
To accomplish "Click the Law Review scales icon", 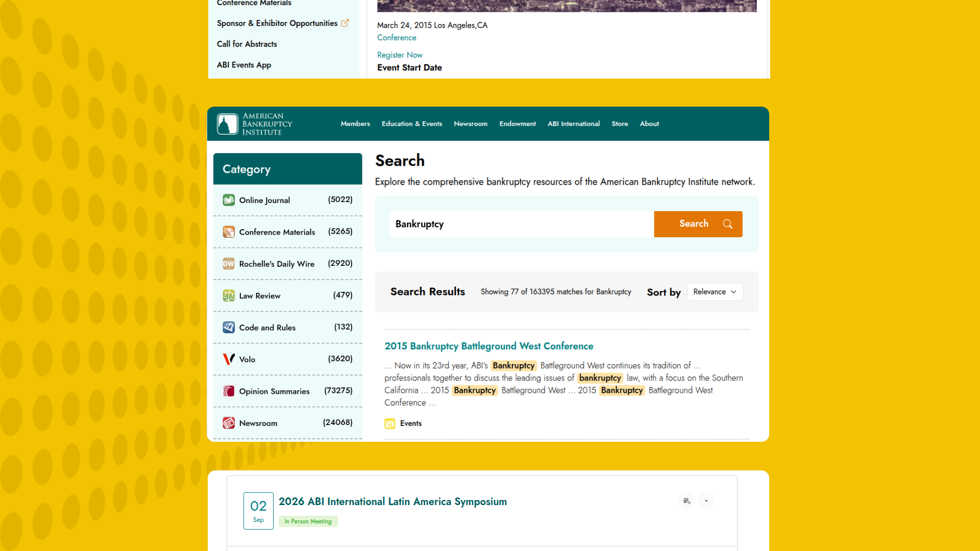I will [x=229, y=295].
